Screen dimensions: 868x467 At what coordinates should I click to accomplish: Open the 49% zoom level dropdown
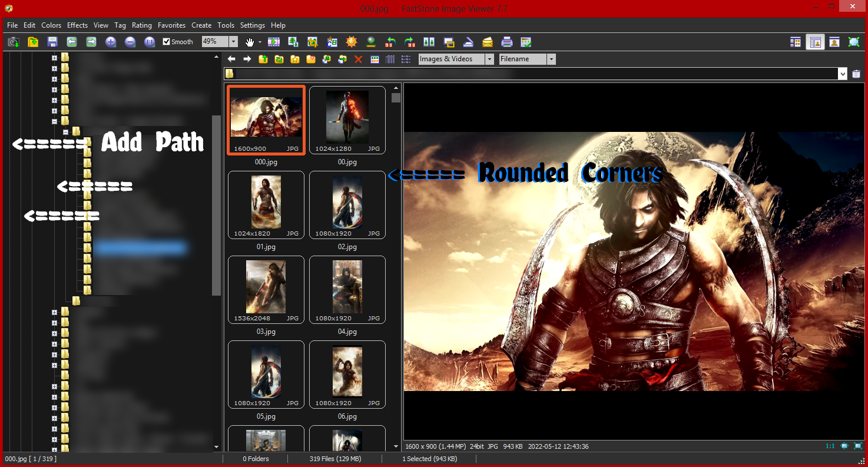pyautogui.click(x=233, y=42)
